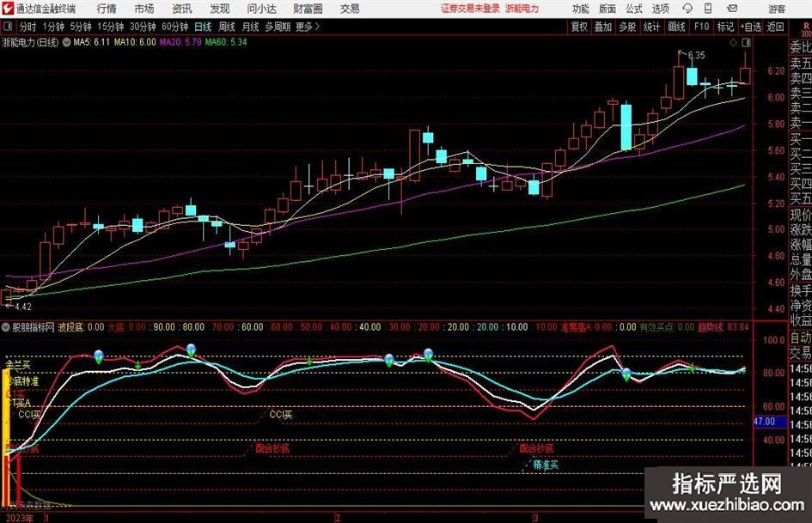Open the 功能 menu
This screenshot has height=523, width=812.
point(581,9)
